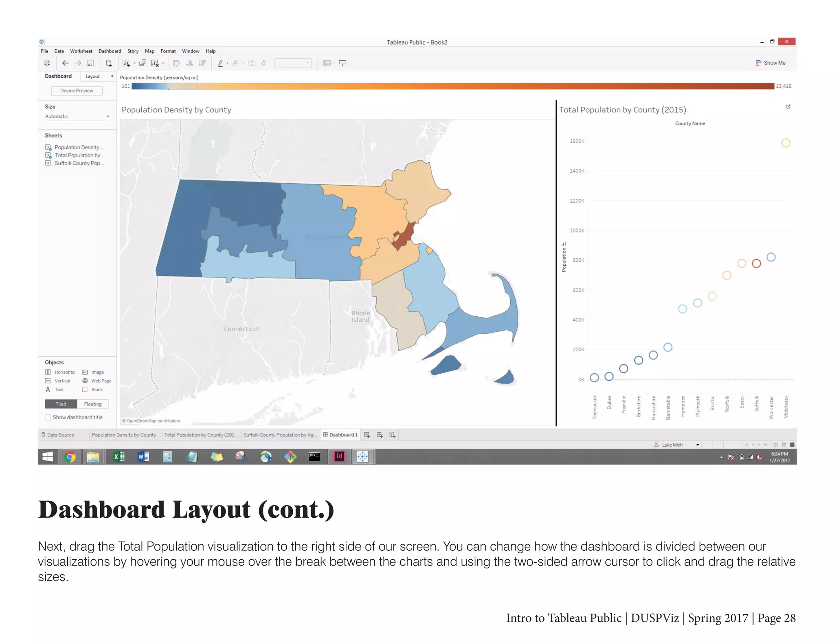Switch to filmstrip view icon in status bar

click(784, 445)
